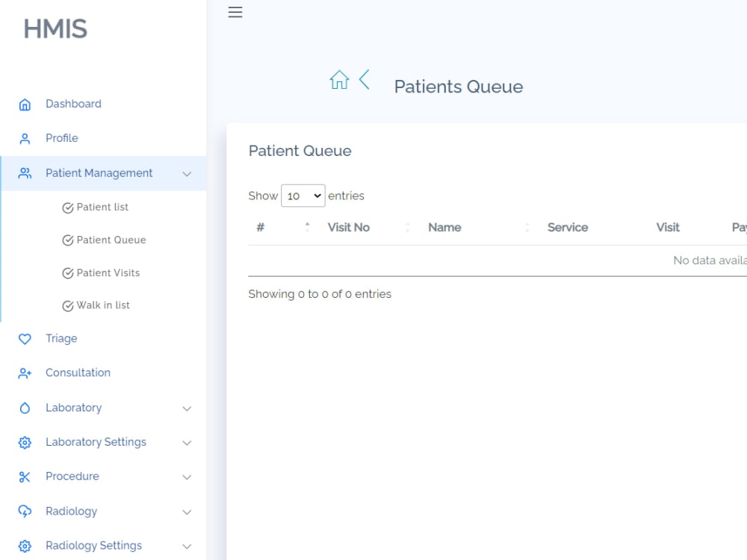Click the Service column header

[x=568, y=228]
